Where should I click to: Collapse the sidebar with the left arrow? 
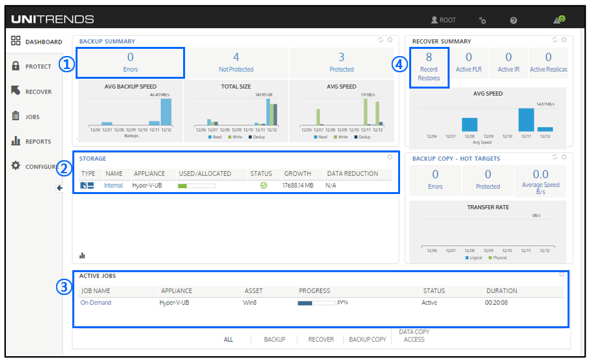pos(59,188)
